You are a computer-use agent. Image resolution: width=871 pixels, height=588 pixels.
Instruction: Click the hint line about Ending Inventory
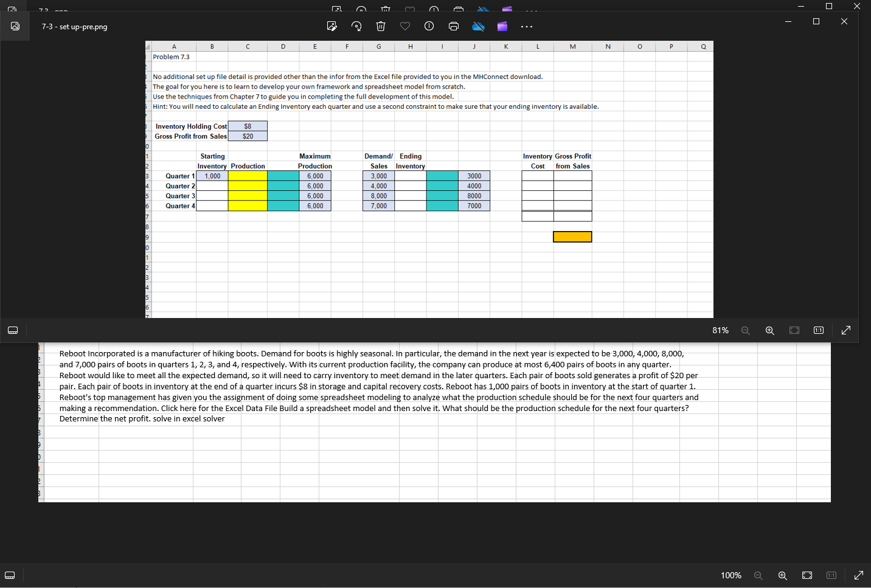point(376,106)
